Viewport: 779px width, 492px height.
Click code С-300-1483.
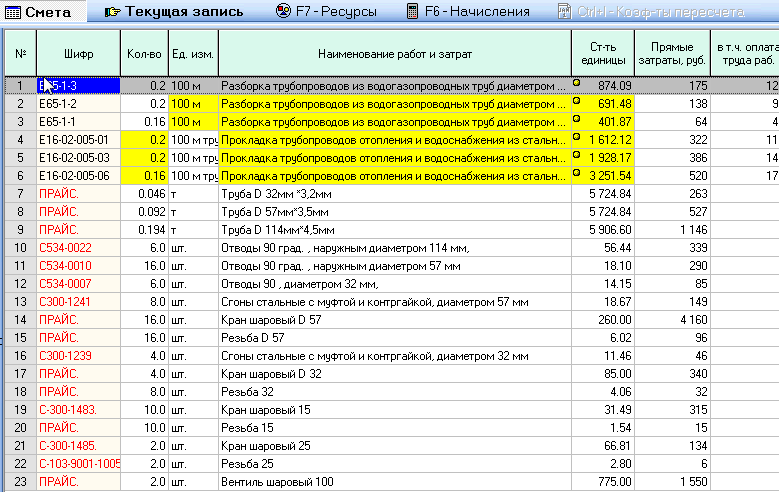68,410
